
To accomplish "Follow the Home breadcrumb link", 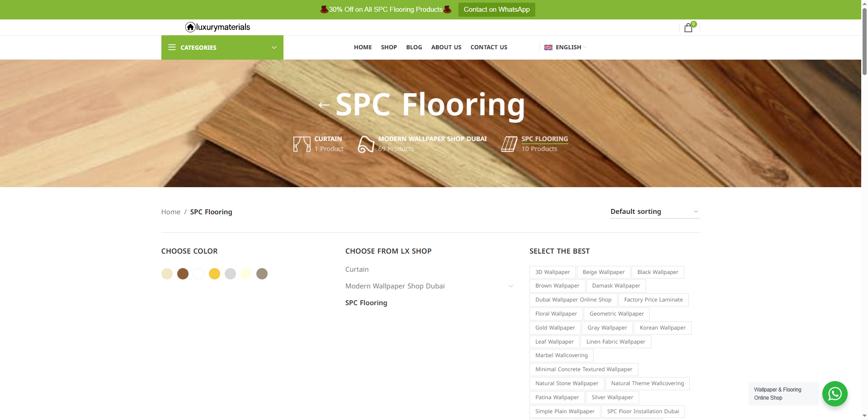I will tap(170, 212).
